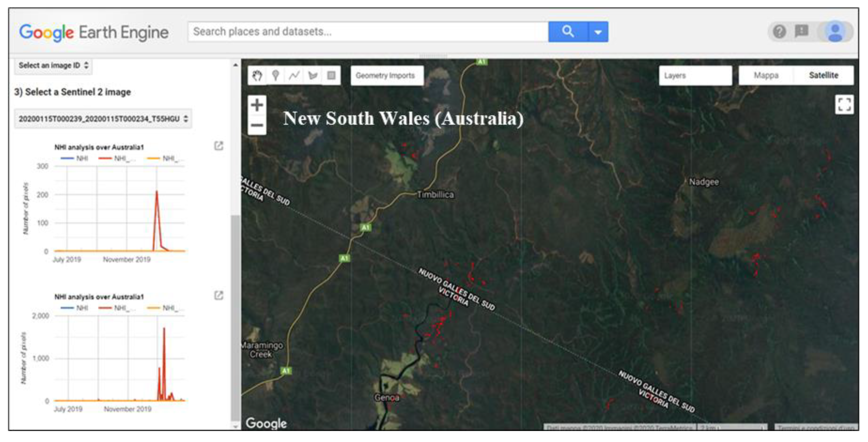Open the Select an image ID dropdown
The height and width of the screenshot is (442, 868).
coord(53,65)
